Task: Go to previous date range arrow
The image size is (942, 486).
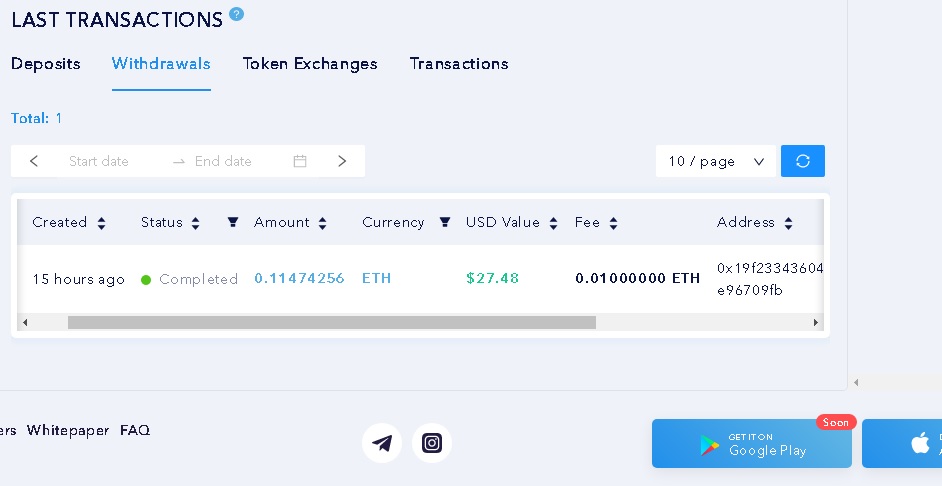Action: point(34,161)
